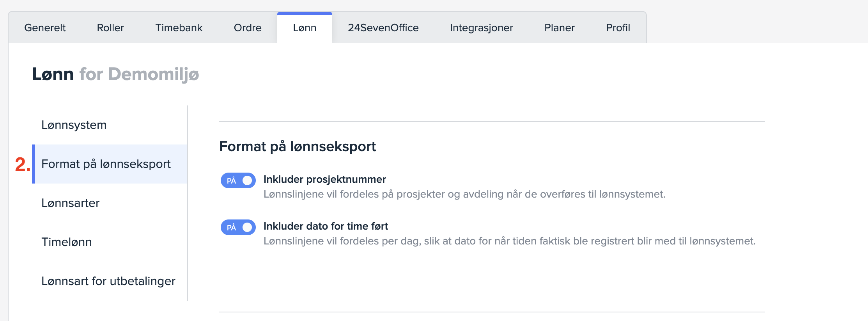868x321 pixels.
Task: Open the Timebank tab
Action: 179,28
